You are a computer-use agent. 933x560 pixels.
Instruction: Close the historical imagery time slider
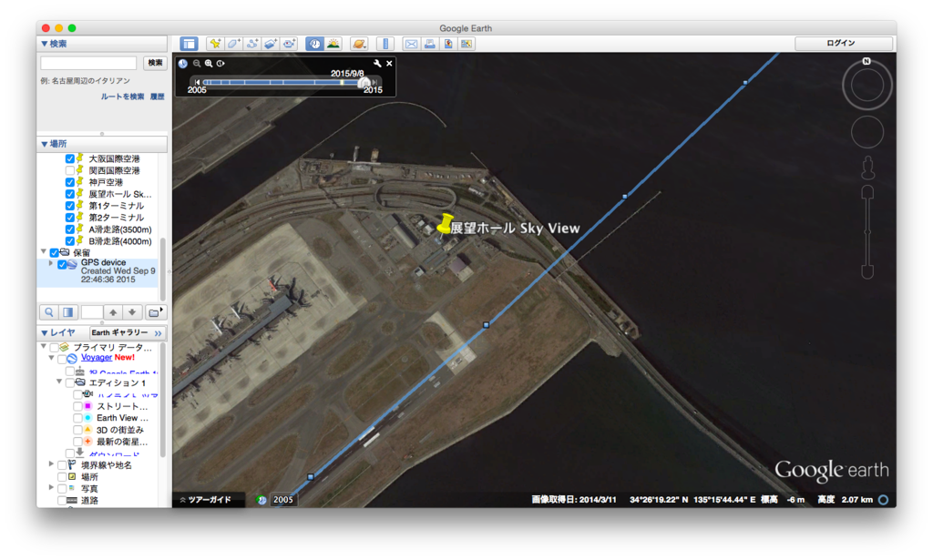pyautogui.click(x=389, y=64)
